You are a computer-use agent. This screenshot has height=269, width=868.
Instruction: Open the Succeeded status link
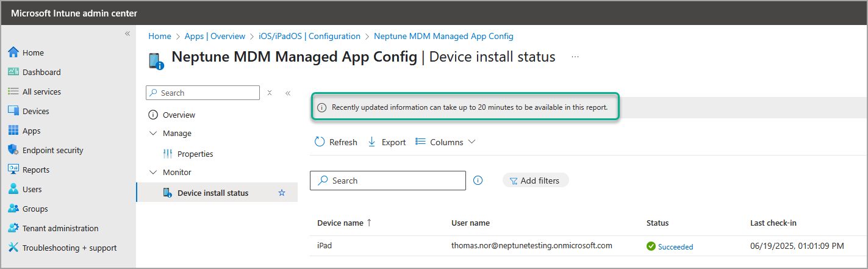tap(675, 247)
